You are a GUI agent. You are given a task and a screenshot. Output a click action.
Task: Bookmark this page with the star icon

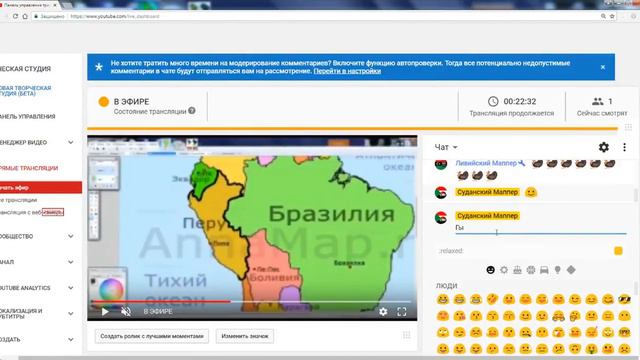tap(612, 16)
